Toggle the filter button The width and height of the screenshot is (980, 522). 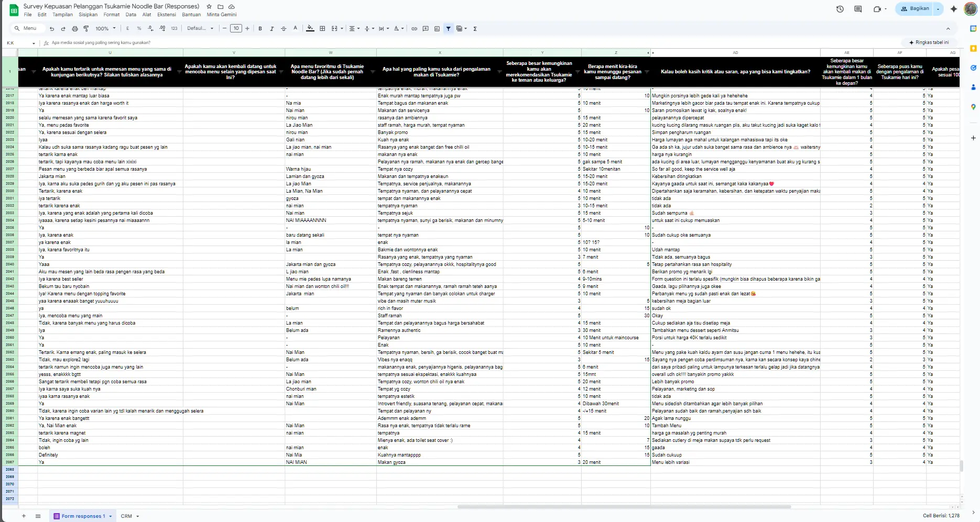tap(448, 29)
